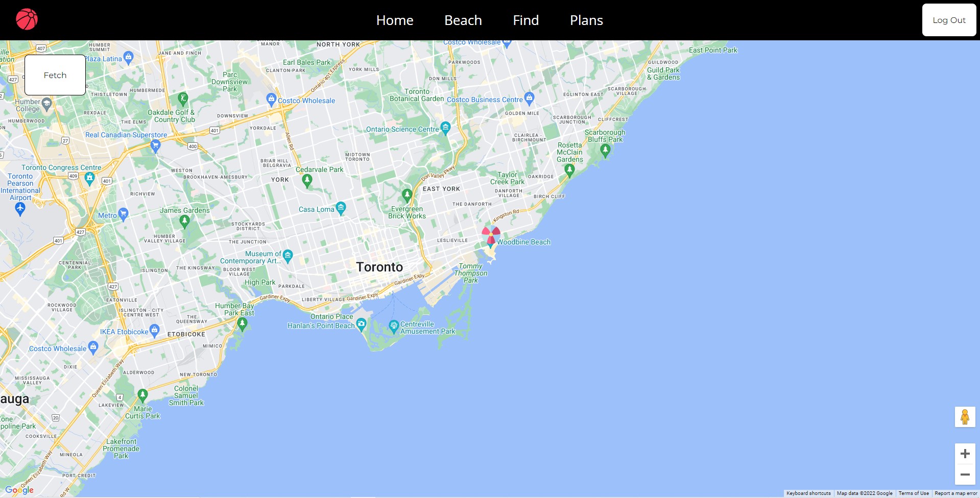The width and height of the screenshot is (980, 498).
Task: Select the IKEA Etobicoke shopping pin
Action: coord(155,330)
